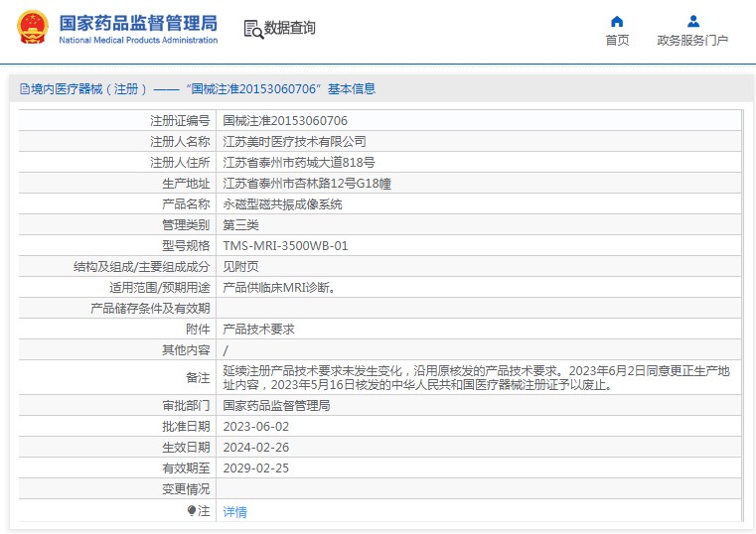This screenshot has height=534, width=756.
Task: Click the 备注 label
Action: 198,378
